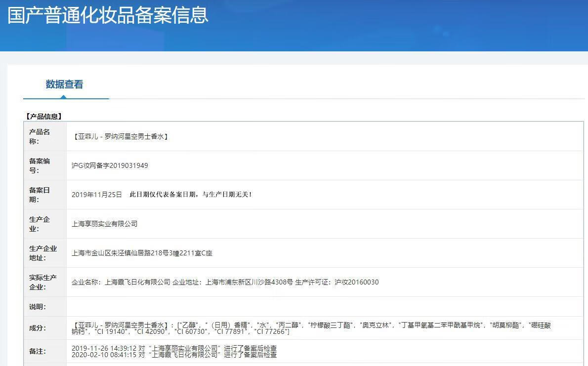Select 上海霞飞日化有限公司 in the 实际生产企业 row
Viewport: 588px width, 366px height.
(x=137, y=282)
